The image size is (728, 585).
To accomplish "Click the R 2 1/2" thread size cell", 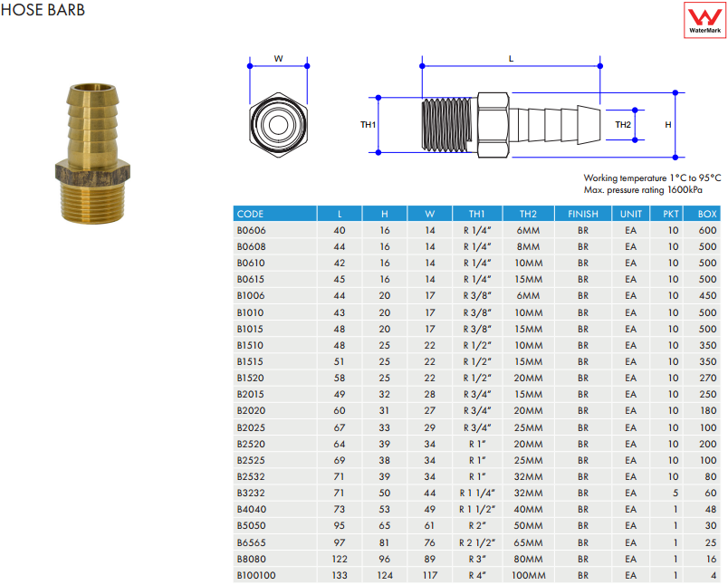I will (x=476, y=542).
